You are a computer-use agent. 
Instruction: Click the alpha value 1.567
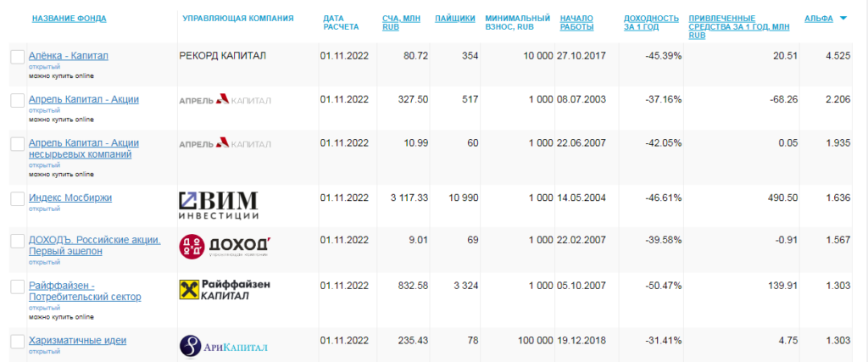[838, 240]
